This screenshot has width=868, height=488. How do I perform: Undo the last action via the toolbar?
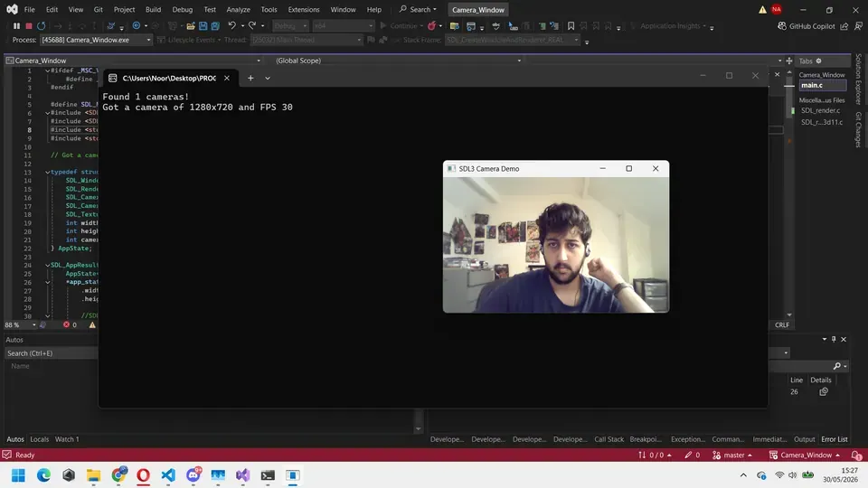[x=232, y=26]
